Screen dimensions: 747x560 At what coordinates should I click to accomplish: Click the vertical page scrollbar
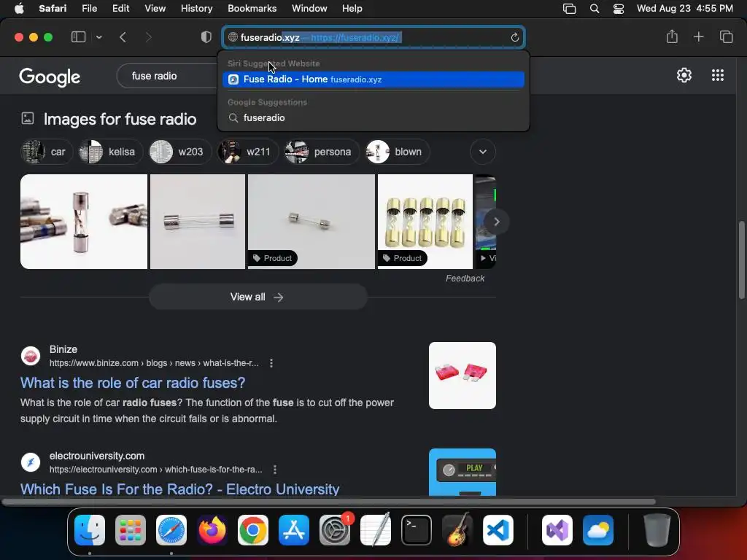click(741, 260)
